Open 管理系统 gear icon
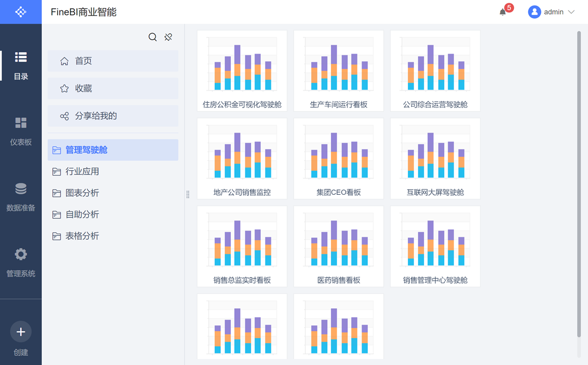Image resolution: width=588 pixels, height=365 pixels. point(21,254)
